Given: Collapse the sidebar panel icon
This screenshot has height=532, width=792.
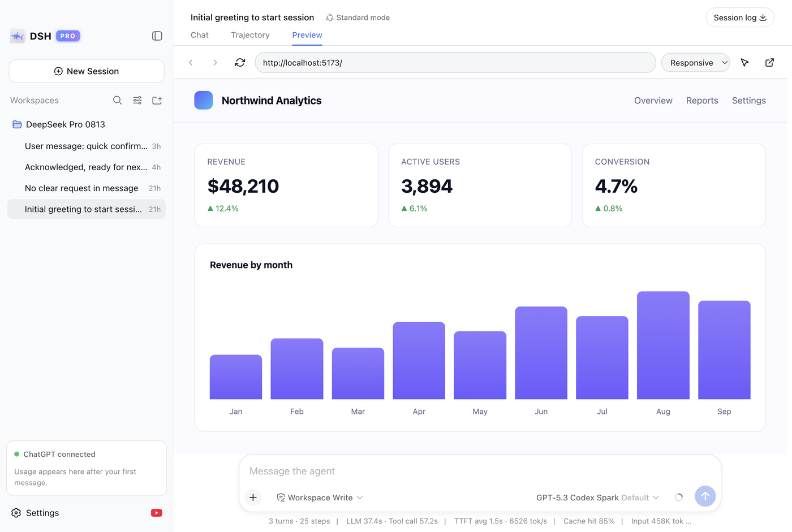Looking at the screenshot, I should pyautogui.click(x=157, y=36).
